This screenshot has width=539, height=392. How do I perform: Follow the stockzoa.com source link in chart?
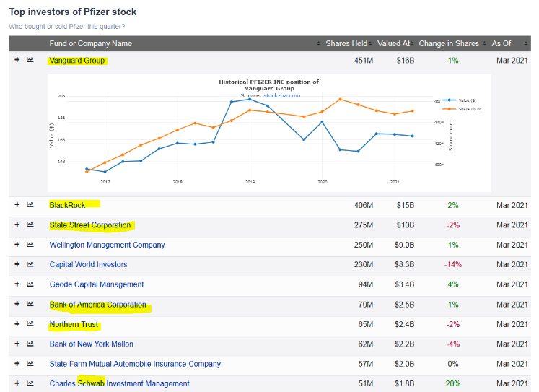pos(282,95)
